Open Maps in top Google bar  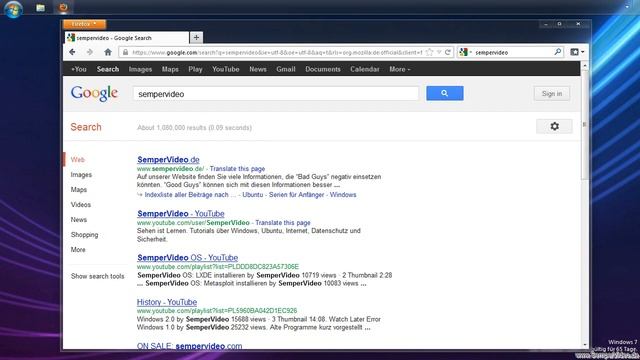click(x=170, y=69)
